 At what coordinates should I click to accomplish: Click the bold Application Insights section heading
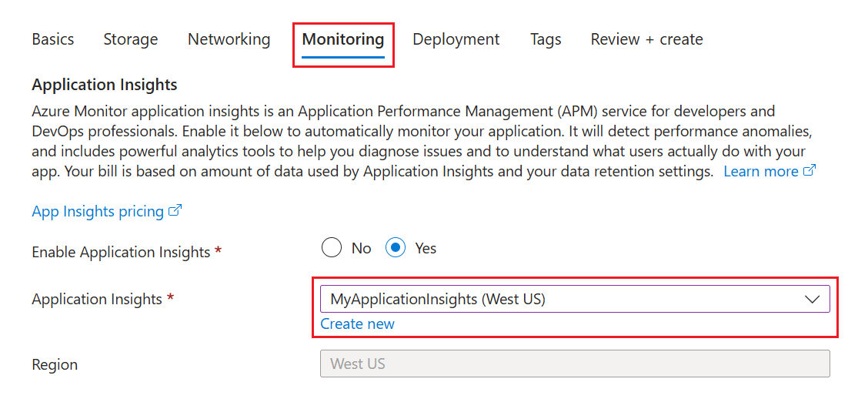coord(105,85)
